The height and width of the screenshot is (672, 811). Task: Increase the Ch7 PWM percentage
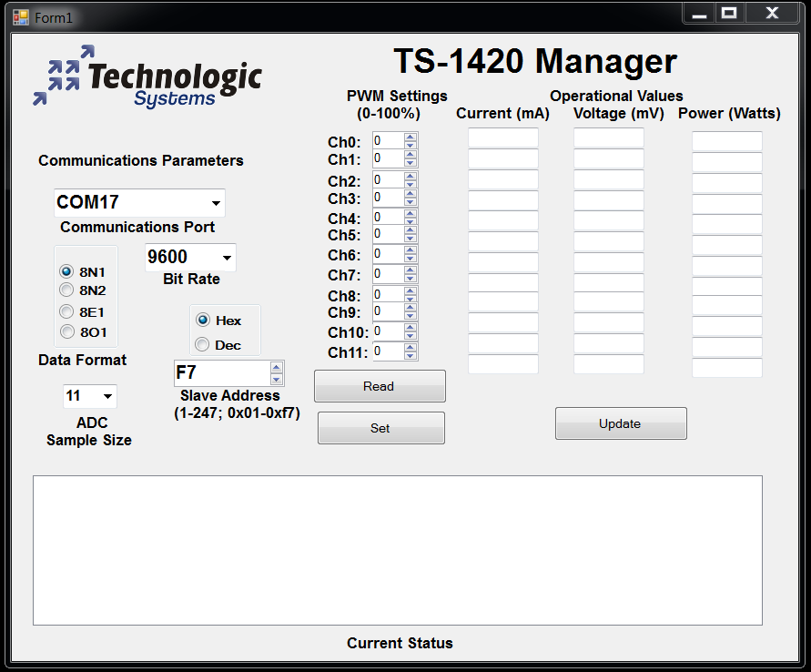(411, 270)
